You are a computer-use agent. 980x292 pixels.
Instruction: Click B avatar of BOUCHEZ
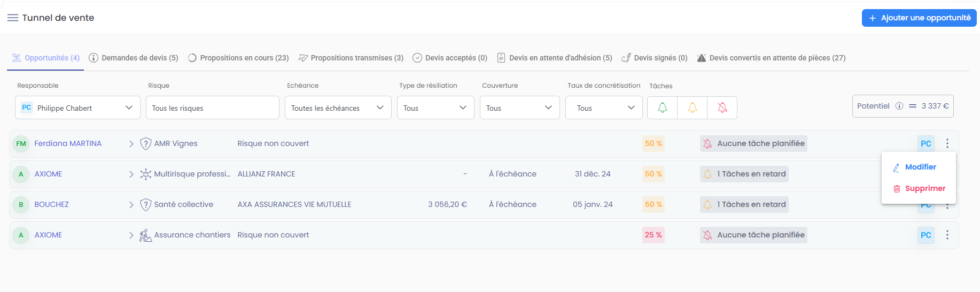pyautogui.click(x=21, y=204)
